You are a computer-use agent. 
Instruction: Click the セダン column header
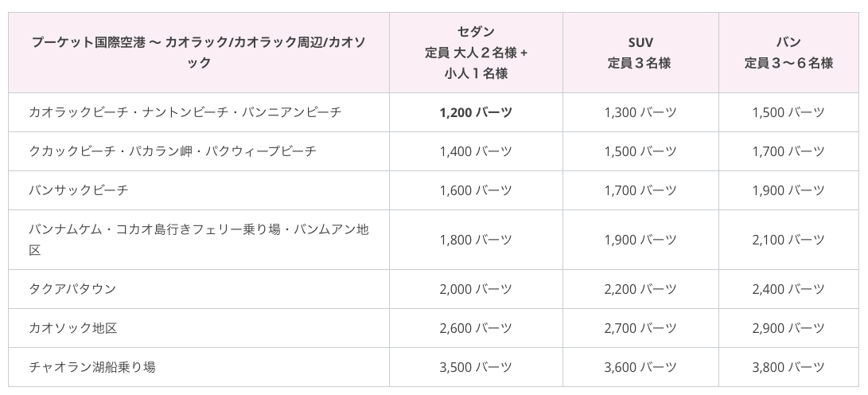476,53
